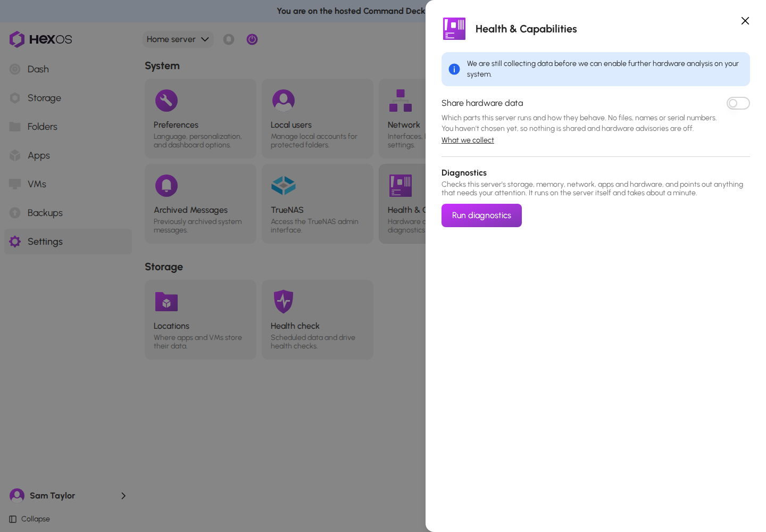Click the Run diagnostics button
Image resolution: width=766 pixels, height=532 pixels.
(481, 215)
